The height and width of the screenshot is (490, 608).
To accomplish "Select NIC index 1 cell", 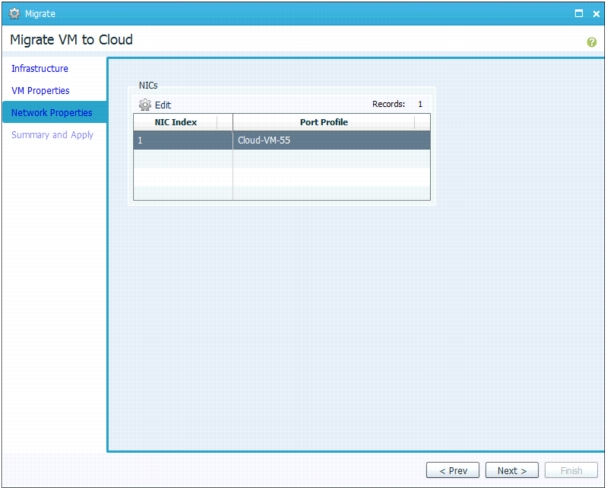I will tap(183, 140).
